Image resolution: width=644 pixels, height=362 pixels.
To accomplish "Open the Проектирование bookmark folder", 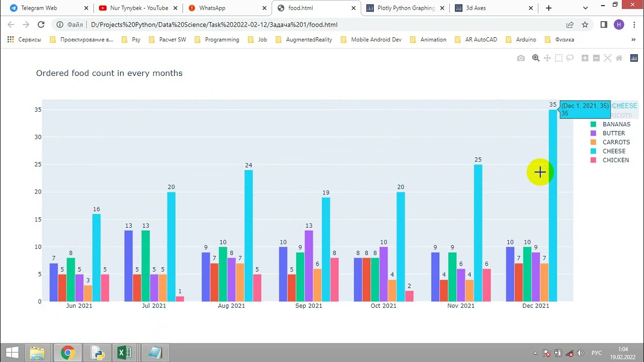I will (82, 39).
